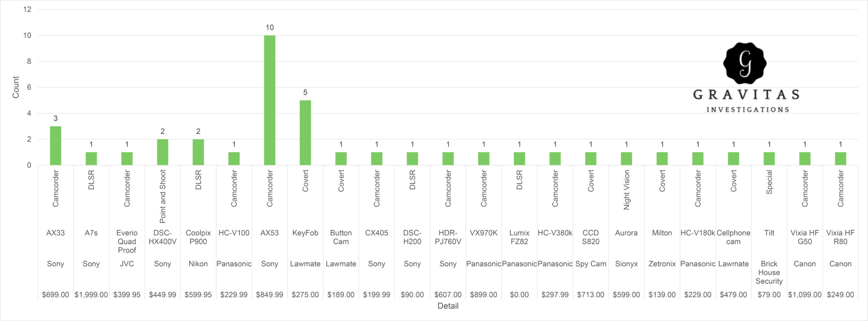Select the Zetronix brand label
Screen dimensions: 868x321
[662, 264]
